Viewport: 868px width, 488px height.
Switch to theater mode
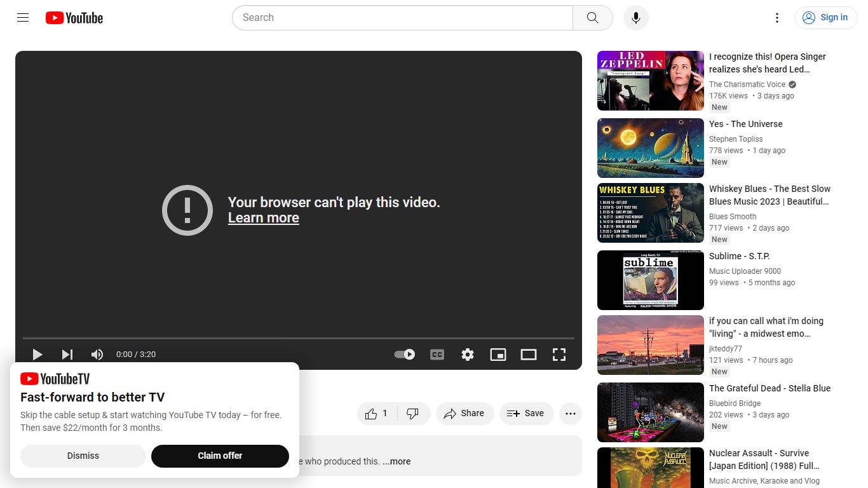pos(529,355)
